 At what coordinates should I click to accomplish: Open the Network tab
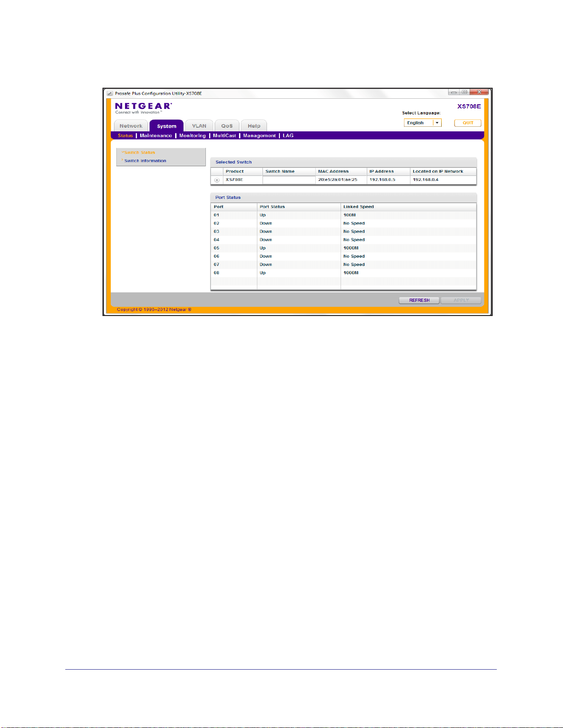(x=131, y=126)
